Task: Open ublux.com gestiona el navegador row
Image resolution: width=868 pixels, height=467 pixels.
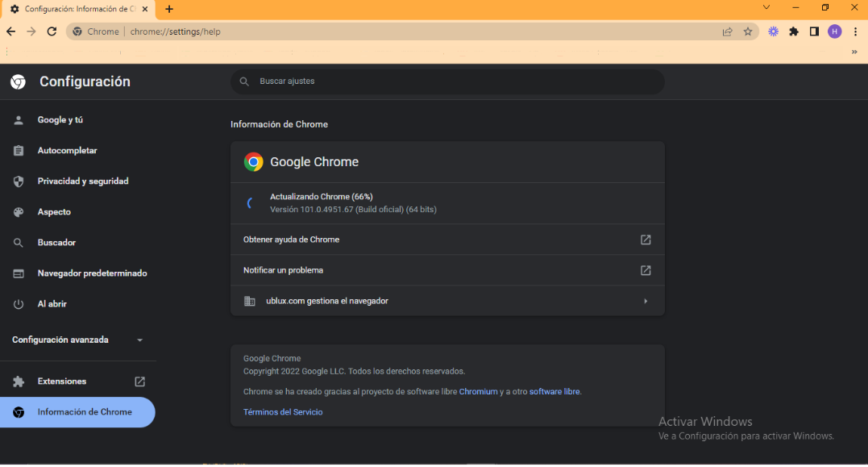Action: click(447, 301)
